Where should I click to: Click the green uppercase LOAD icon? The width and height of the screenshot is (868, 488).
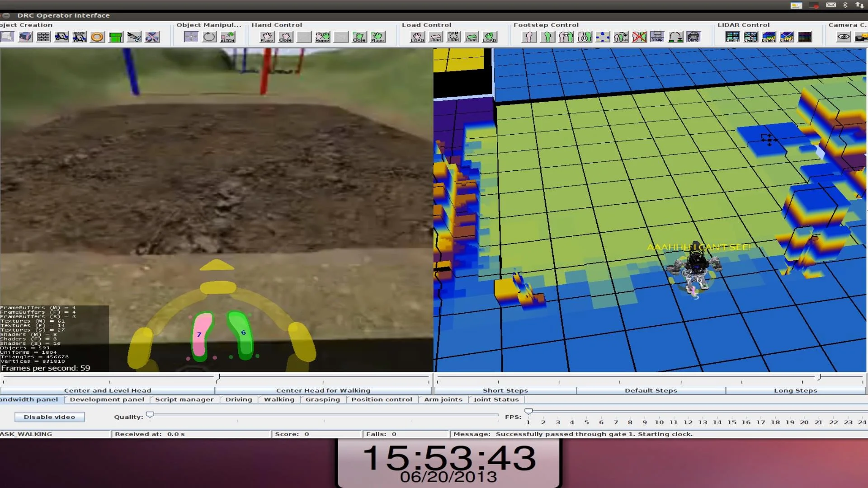tap(490, 37)
